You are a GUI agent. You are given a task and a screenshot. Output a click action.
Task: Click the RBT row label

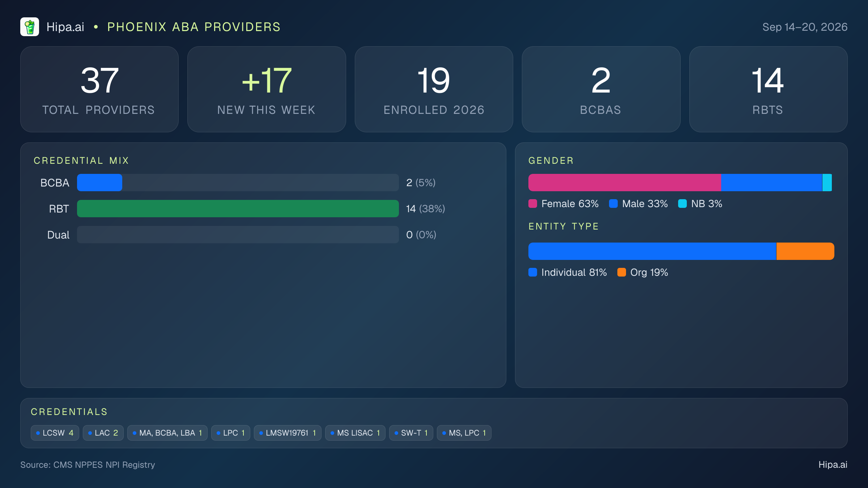pyautogui.click(x=59, y=209)
